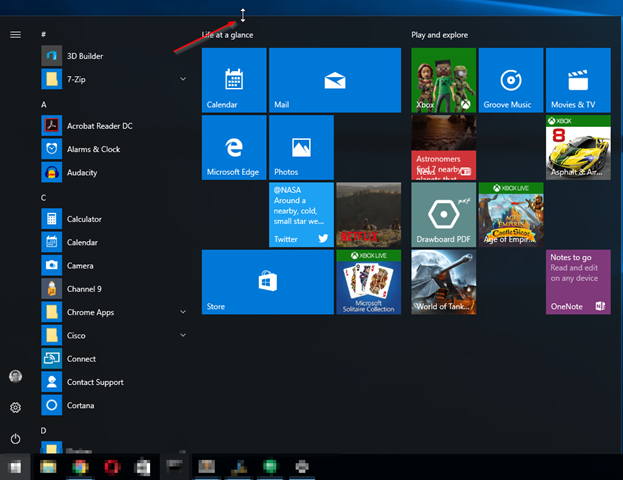Open the Netflix tile
Image resolution: width=623 pixels, height=480 pixels.
(x=368, y=215)
